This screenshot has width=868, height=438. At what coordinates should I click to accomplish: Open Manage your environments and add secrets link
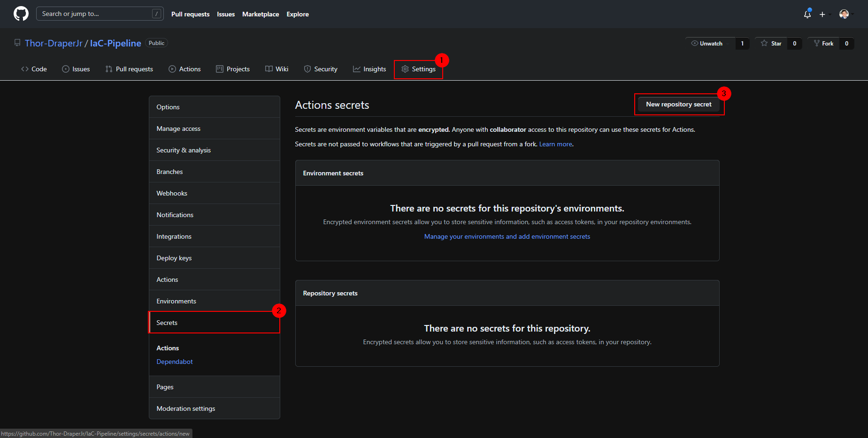click(x=507, y=236)
